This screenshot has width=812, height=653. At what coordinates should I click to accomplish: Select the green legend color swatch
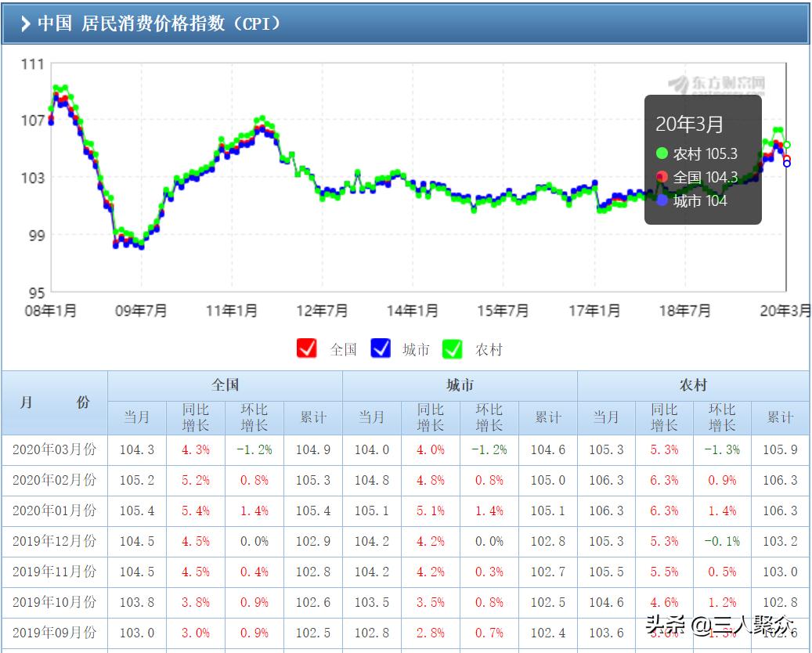(x=453, y=349)
